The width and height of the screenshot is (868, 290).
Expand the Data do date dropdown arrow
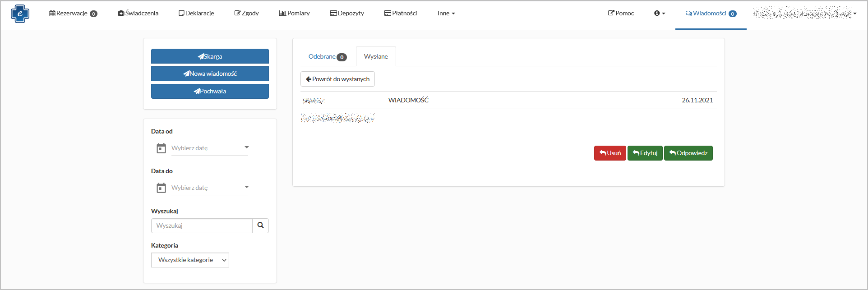[247, 187]
